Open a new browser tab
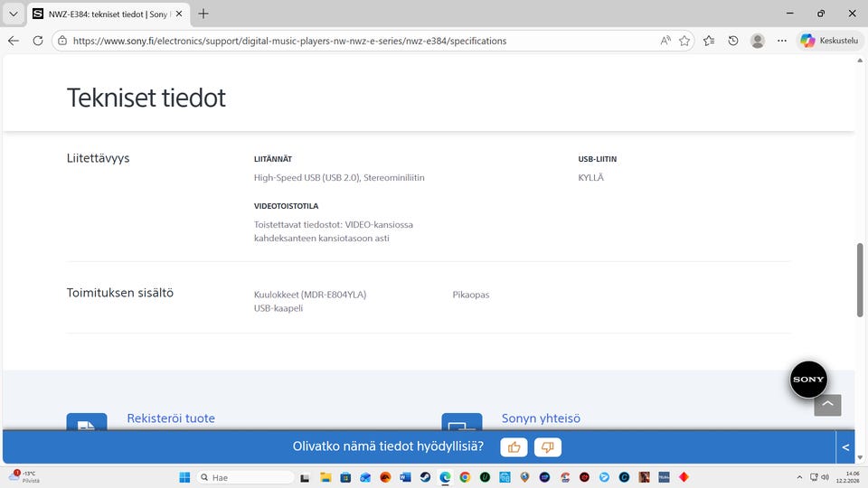The width and height of the screenshot is (868, 488). [x=203, y=14]
